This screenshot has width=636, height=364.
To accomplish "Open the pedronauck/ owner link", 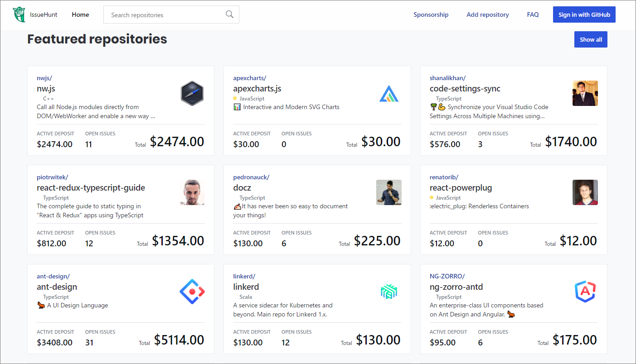I will pyautogui.click(x=251, y=177).
